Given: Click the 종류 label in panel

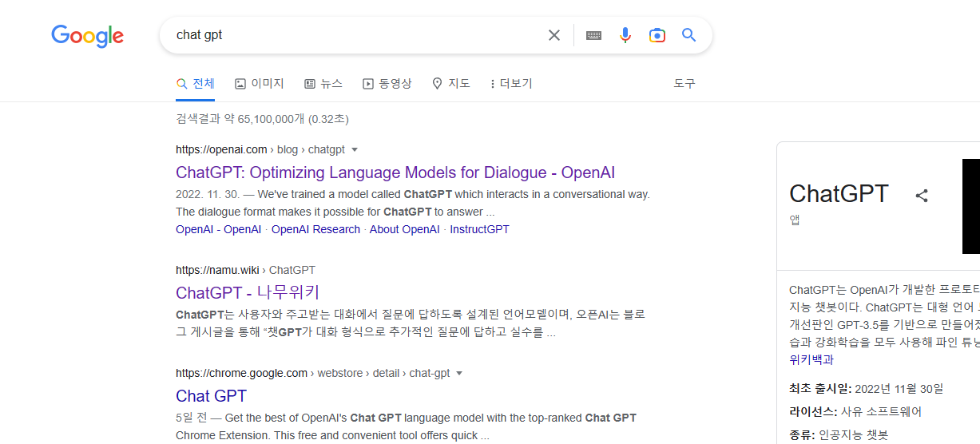Looking at the screenshot, I should pos(802,435).
